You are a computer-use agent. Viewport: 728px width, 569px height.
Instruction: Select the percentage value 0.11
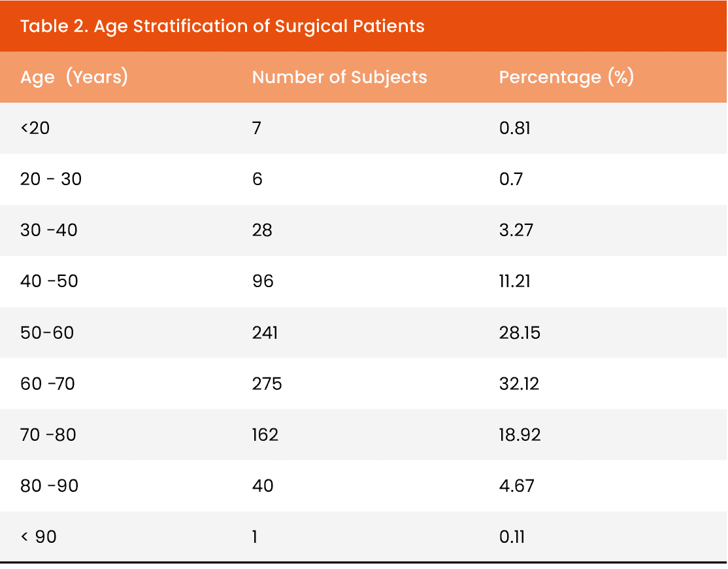[x=512, y=537]
